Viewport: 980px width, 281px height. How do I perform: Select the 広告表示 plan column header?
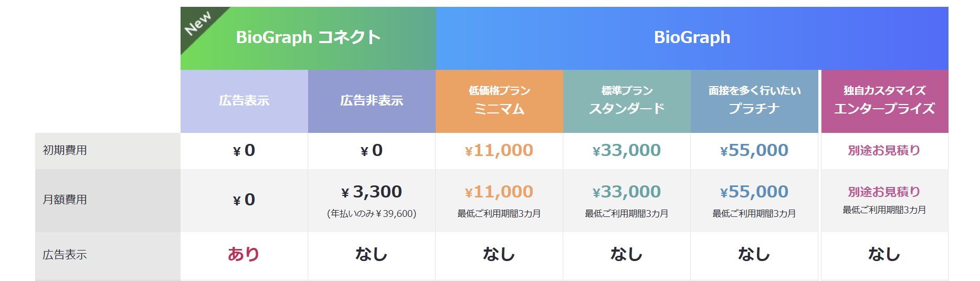tap(244, 101)
